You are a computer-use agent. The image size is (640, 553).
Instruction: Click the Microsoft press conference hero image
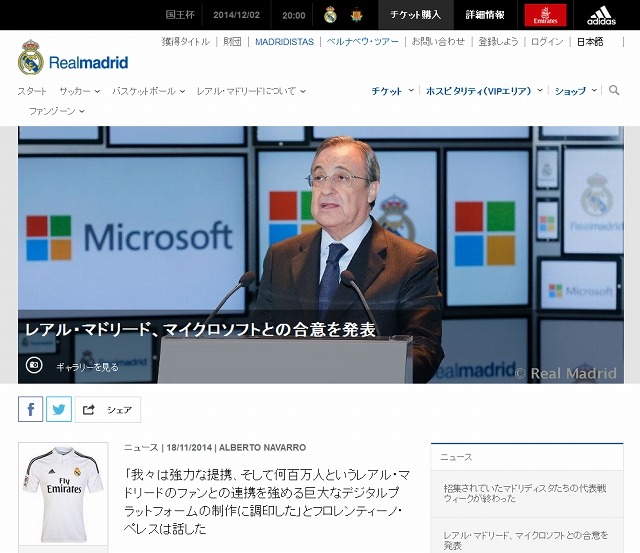[321, 255]
